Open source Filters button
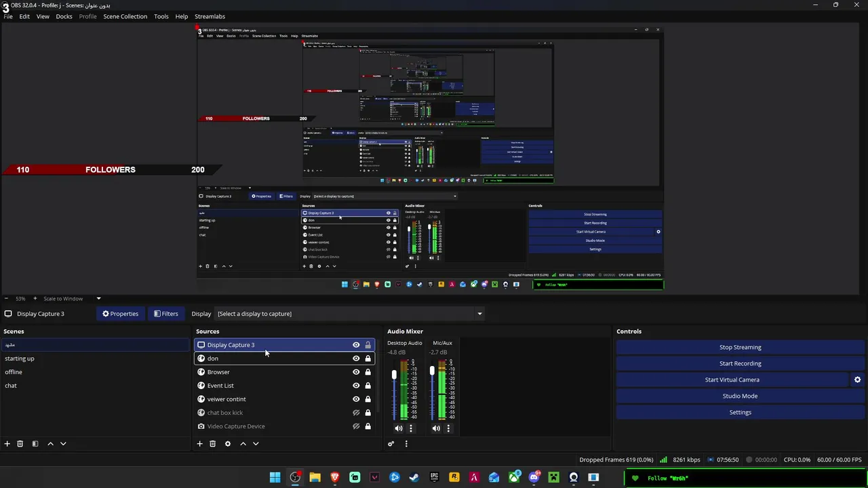The width and height of the screenshot is (868, 488). coord(165,314)
